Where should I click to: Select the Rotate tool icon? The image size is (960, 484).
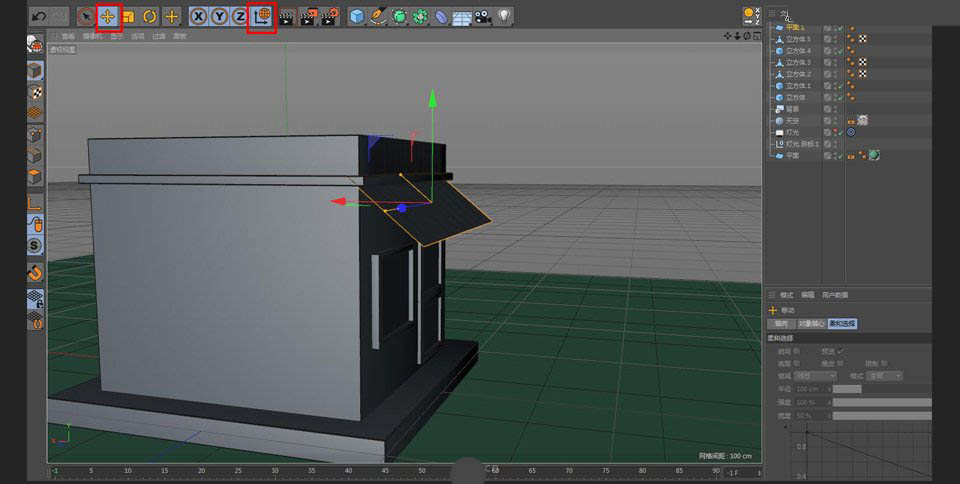pyautogui.click(x=150, y=16)
